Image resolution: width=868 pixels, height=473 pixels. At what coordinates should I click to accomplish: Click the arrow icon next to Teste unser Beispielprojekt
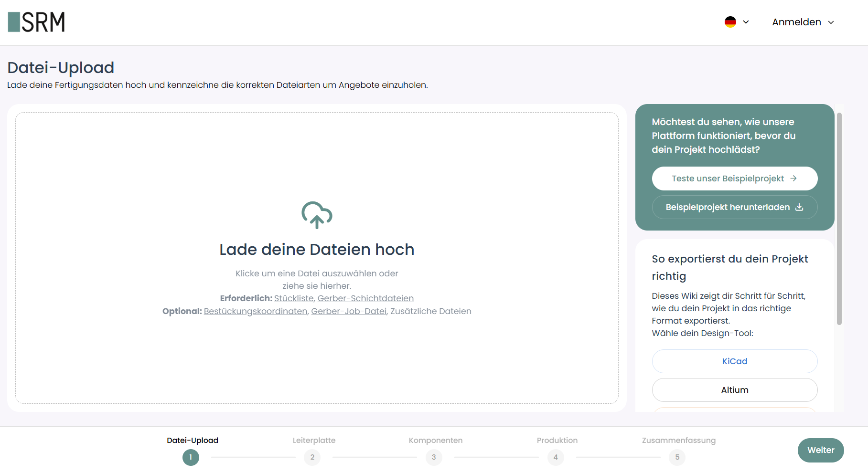[x=794, y=178]
